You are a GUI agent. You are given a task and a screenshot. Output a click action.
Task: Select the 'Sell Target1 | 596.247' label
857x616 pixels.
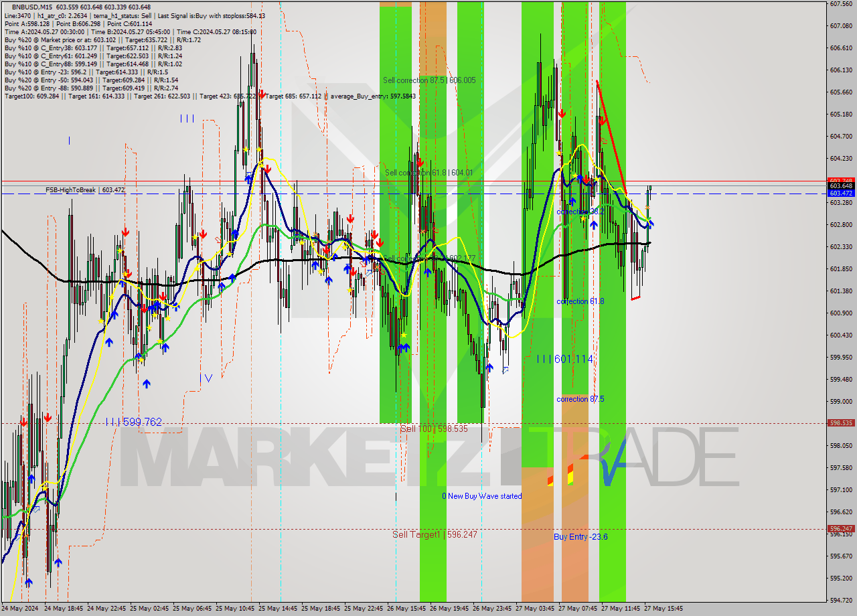435,534
